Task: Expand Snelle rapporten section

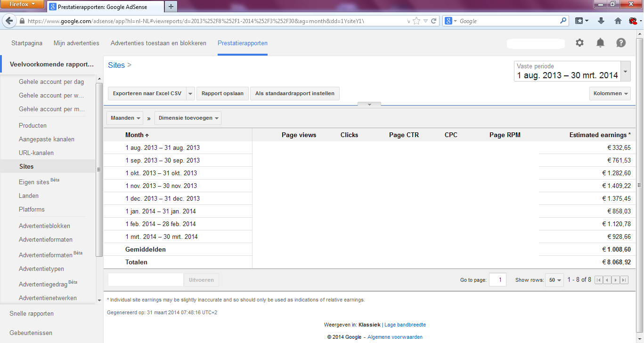Action: (32, 313)
